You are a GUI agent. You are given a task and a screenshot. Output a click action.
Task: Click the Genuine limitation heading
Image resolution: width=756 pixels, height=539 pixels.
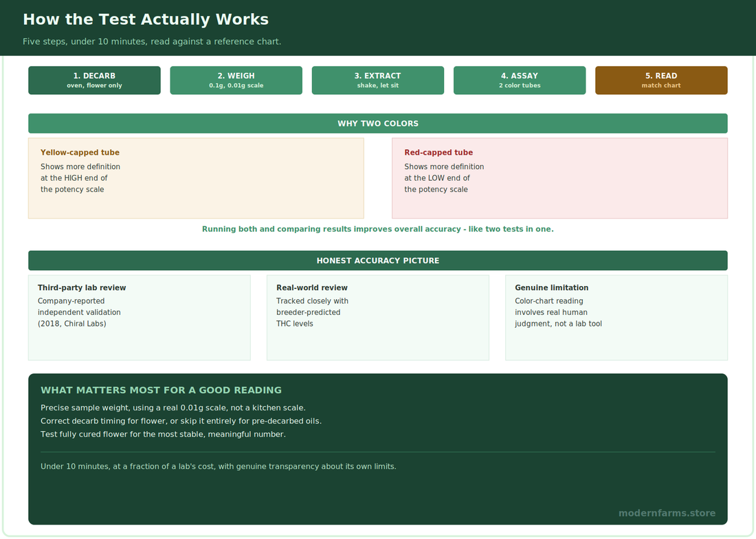point(552,288)
